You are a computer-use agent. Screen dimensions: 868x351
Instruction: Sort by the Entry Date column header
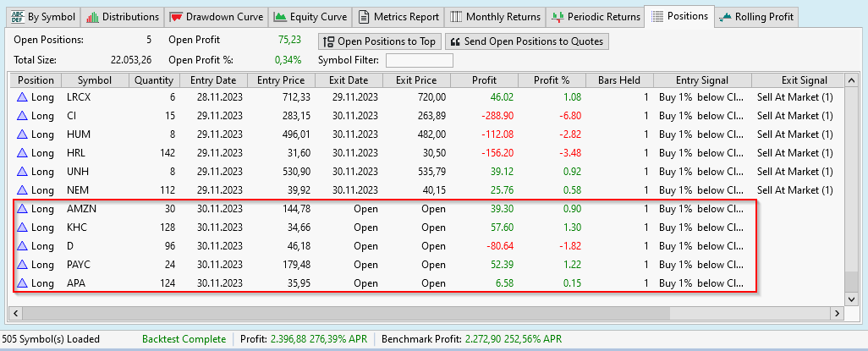click(x=213, y=80)
